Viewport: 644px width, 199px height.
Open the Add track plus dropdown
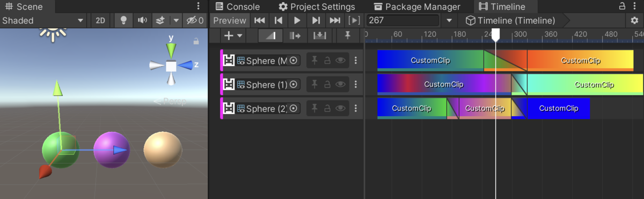[233, 35]
